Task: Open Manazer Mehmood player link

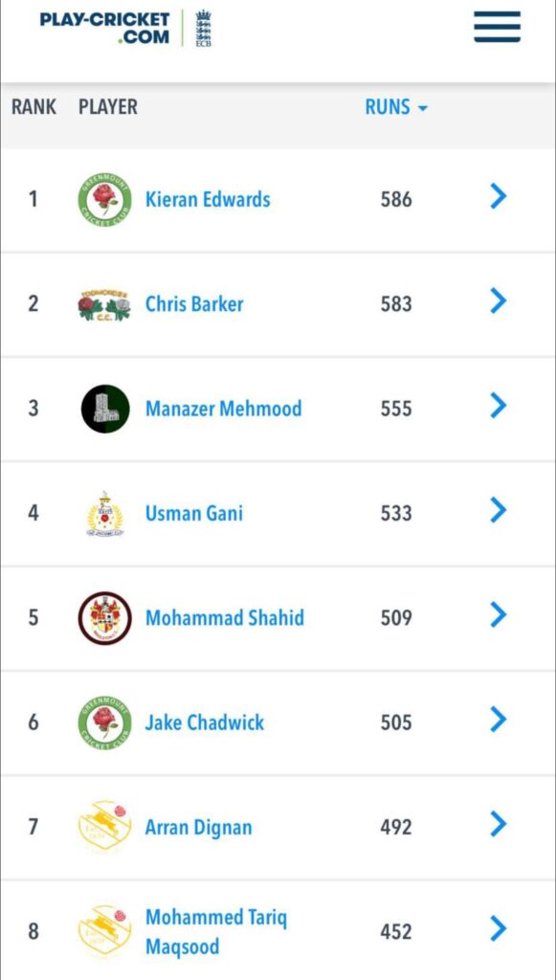Action: click(x=224, y=409)
